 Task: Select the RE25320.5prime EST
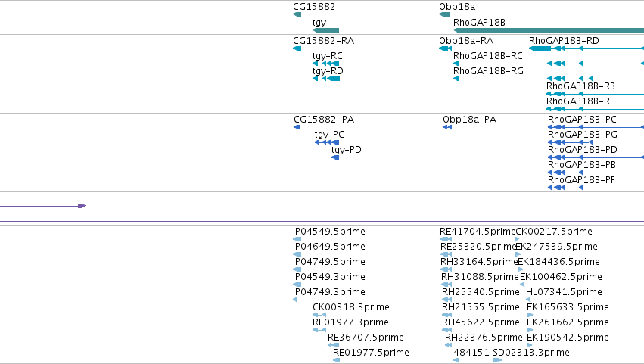tap(446, 255)
